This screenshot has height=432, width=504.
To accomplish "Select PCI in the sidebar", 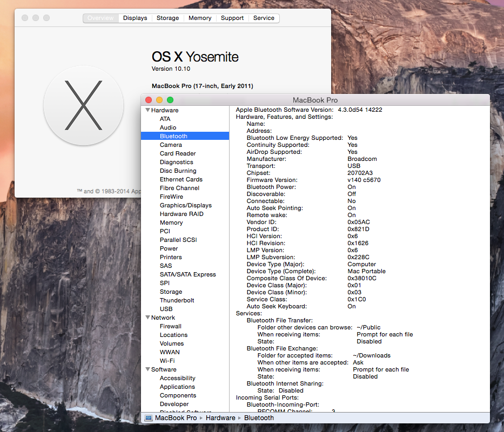I will 165,232.
